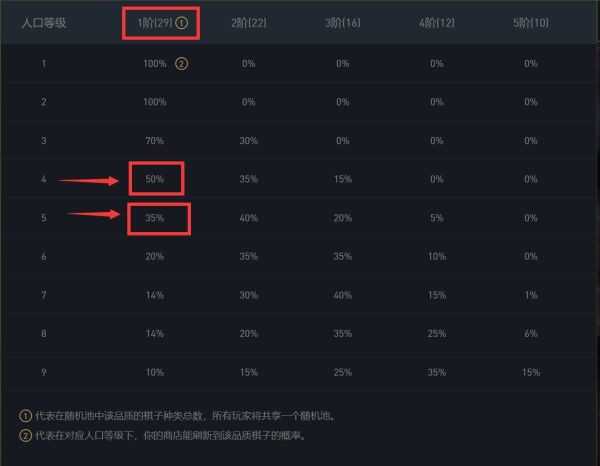Screen dimensions: 600x466
Task: Click the first footnote text about 随机池
Action: coord(186,415)
